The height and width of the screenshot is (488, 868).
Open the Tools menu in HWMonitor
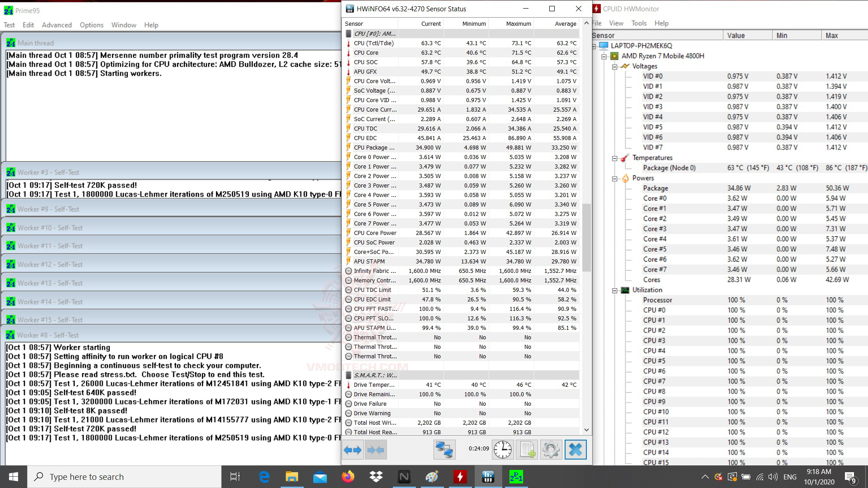pos(638,23)
